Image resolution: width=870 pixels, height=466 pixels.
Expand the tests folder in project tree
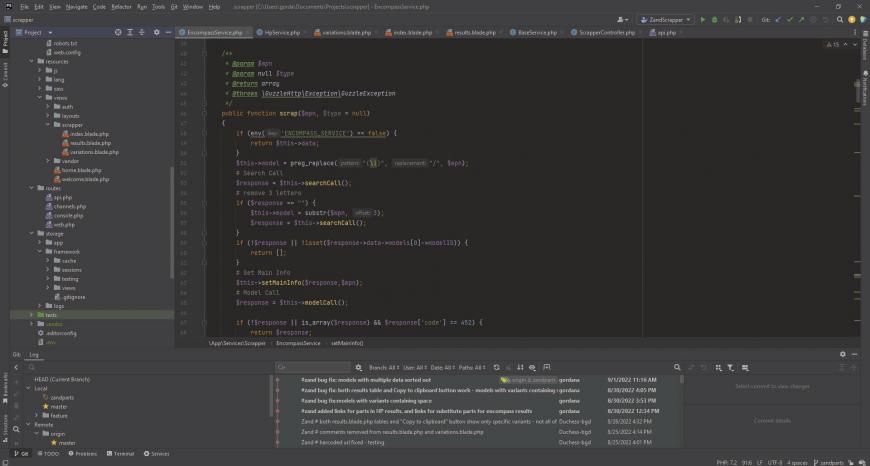[32, 315]
